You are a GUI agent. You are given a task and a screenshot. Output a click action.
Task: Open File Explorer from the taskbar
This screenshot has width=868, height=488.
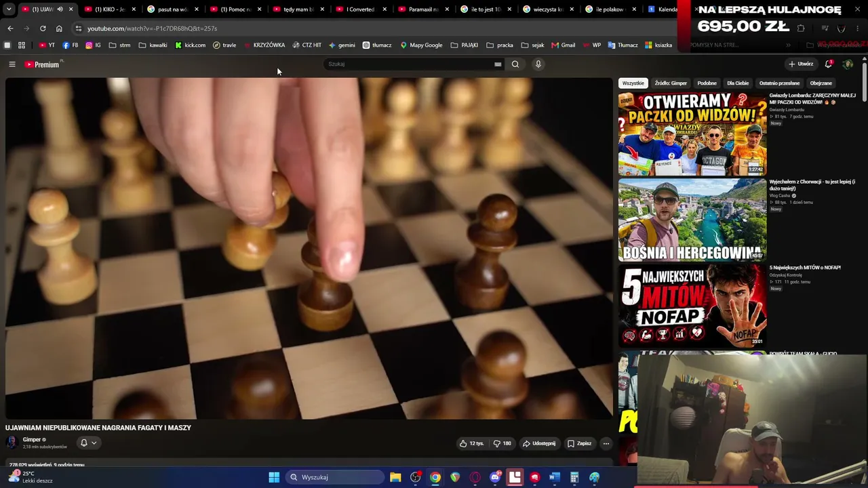tap(395, 477)
